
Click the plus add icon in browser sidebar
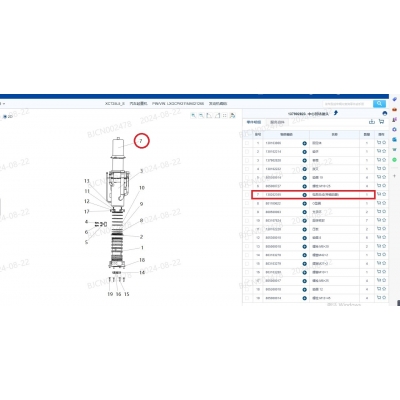click(x=395, y=176)
